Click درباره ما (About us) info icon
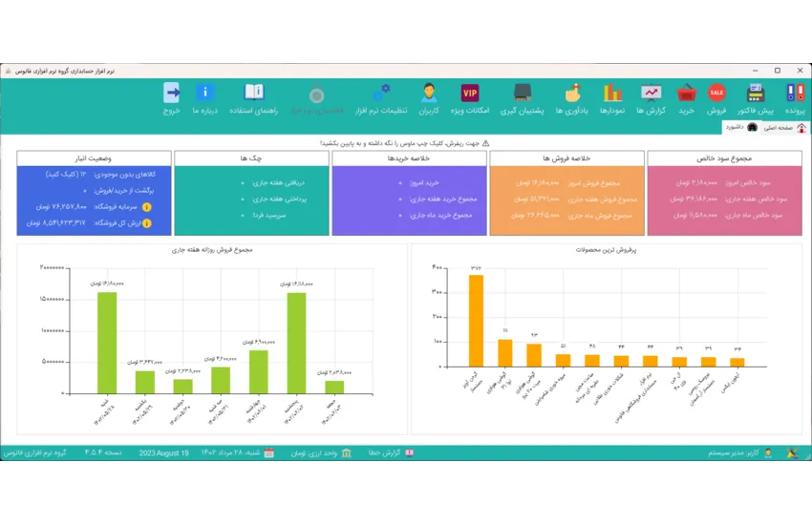This screenshot has width=812, height=525. 204,94
